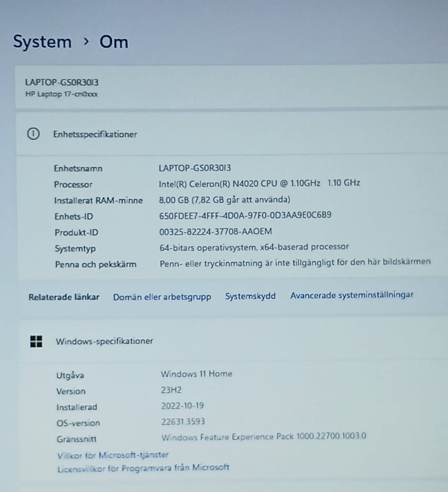This screenshot has height=492, width=448.
Task: Click the Produkt-ID label
Action: [x=76, y=232]
